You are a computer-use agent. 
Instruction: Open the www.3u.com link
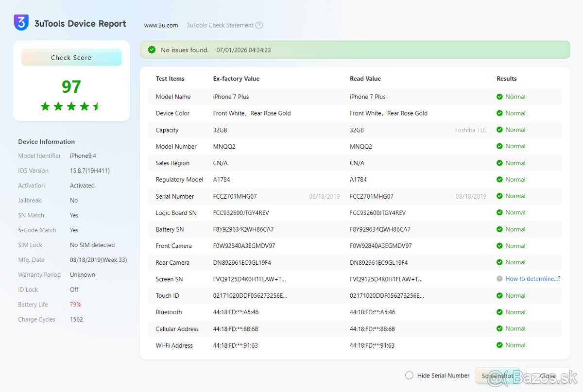coord(161,25)
